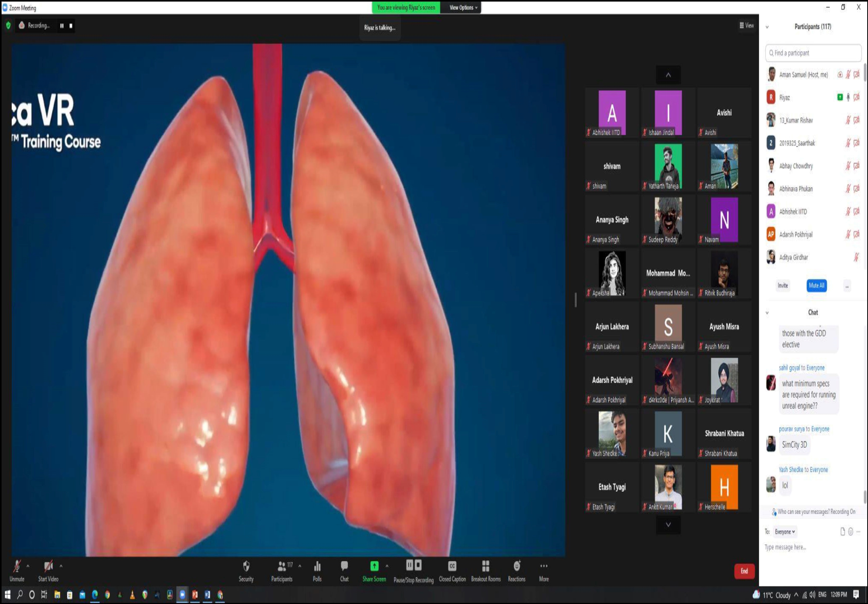Open participants more options ellipsis button
The image size is (868, 604).
(x=847, y=286)
